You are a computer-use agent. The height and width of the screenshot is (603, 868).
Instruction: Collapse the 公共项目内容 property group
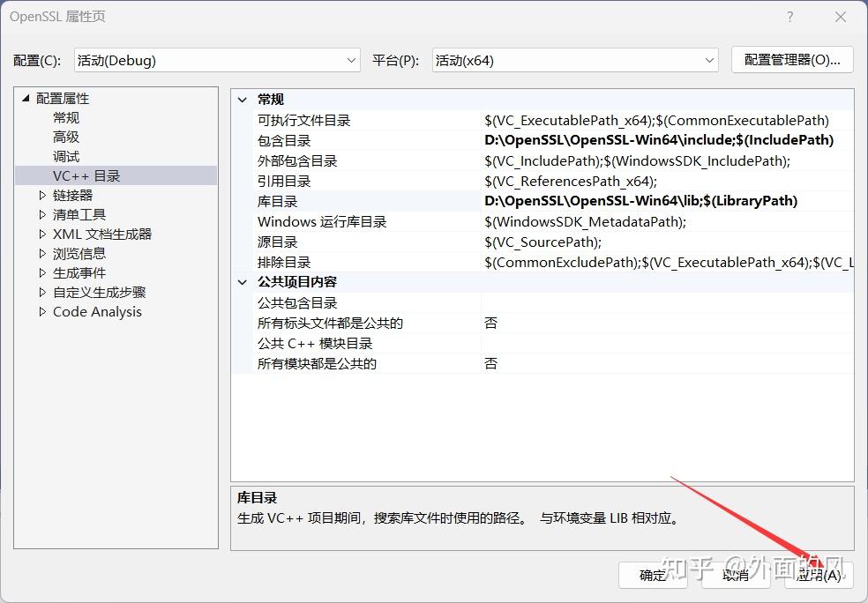[242, 282]
